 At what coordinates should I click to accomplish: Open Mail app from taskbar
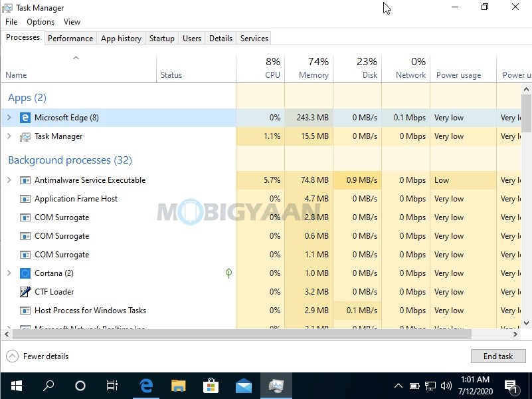pyautogui.click(x=243, y=386)
